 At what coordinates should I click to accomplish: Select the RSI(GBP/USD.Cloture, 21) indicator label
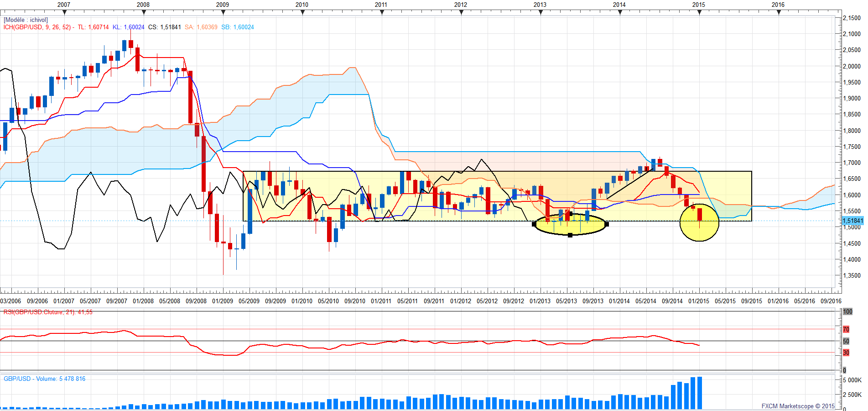point(48,312)
